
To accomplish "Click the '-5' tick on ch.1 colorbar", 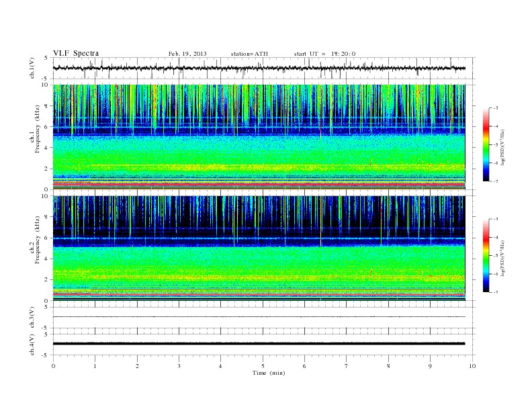I will tap(496, 145).
